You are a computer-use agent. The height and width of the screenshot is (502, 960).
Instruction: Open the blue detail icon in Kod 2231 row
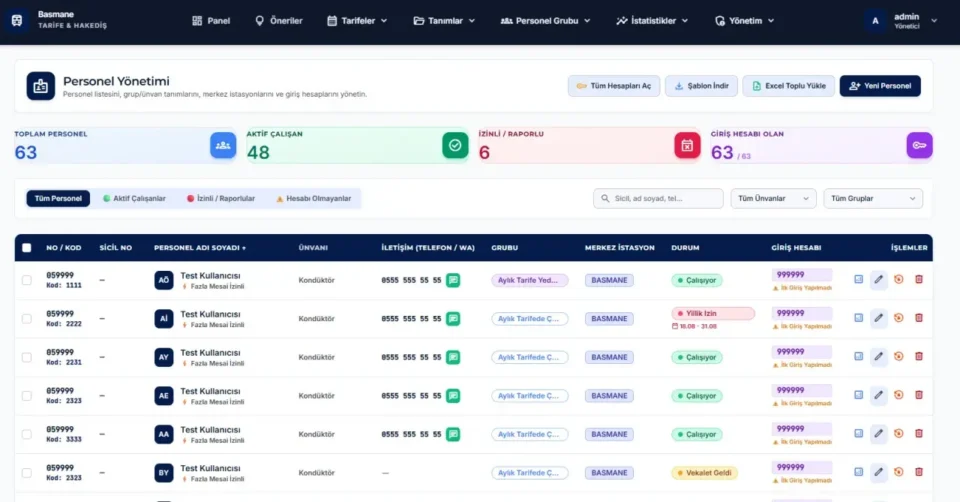858,356
